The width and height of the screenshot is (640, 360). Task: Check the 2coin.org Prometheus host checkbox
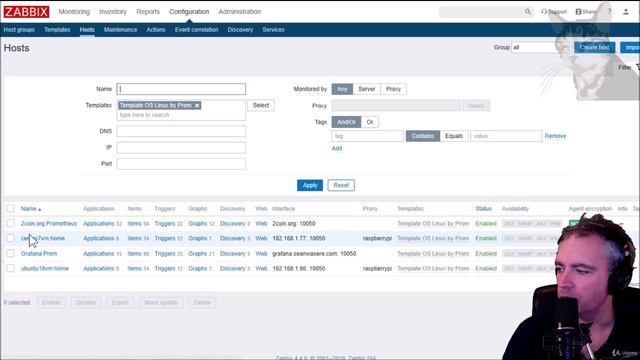(x=11, y=223)
